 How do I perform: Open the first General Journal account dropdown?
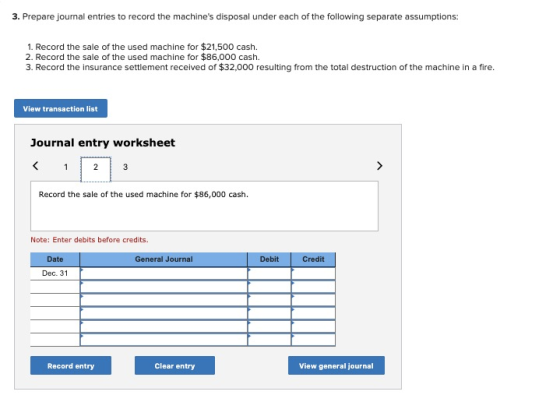tap(164, 274)
